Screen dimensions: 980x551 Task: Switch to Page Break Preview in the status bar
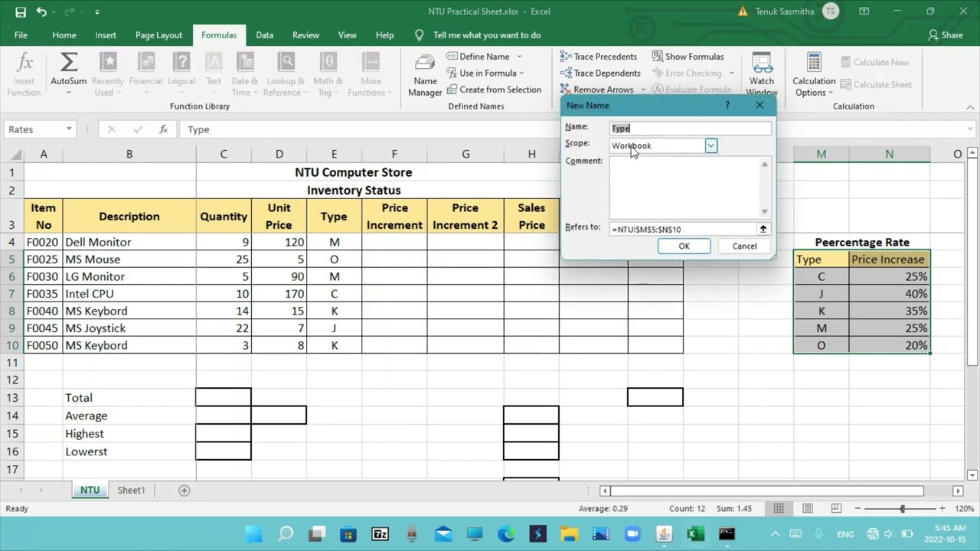point(836,509)
